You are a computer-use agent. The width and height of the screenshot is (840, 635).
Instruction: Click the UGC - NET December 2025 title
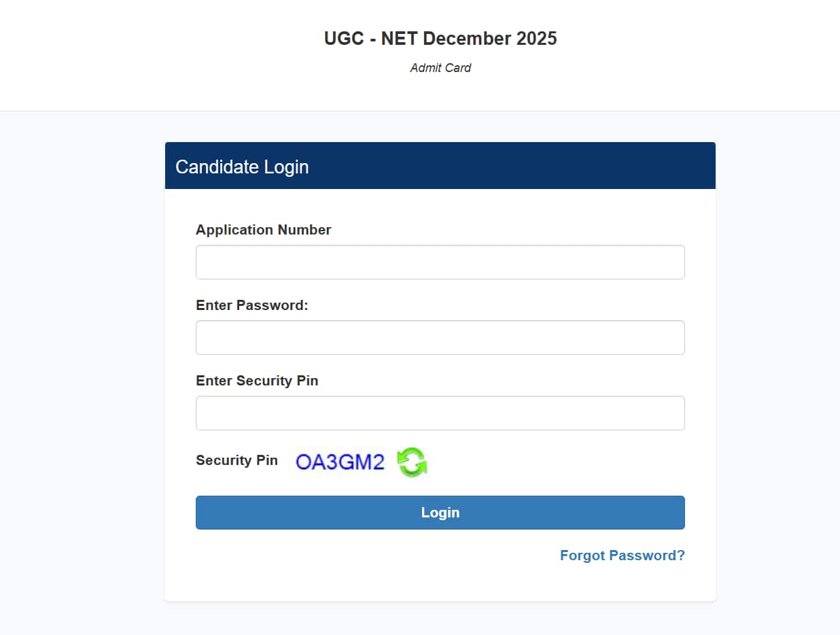click(x=440, y=39)
